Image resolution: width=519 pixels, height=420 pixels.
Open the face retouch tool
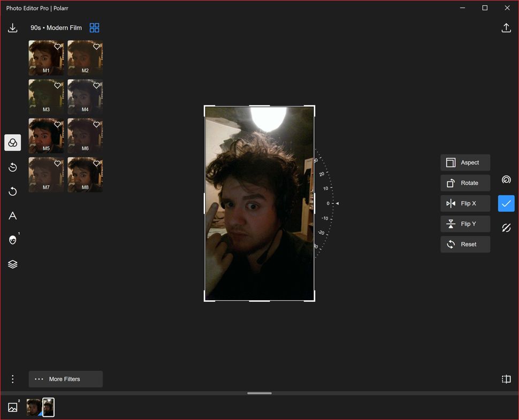12,240
